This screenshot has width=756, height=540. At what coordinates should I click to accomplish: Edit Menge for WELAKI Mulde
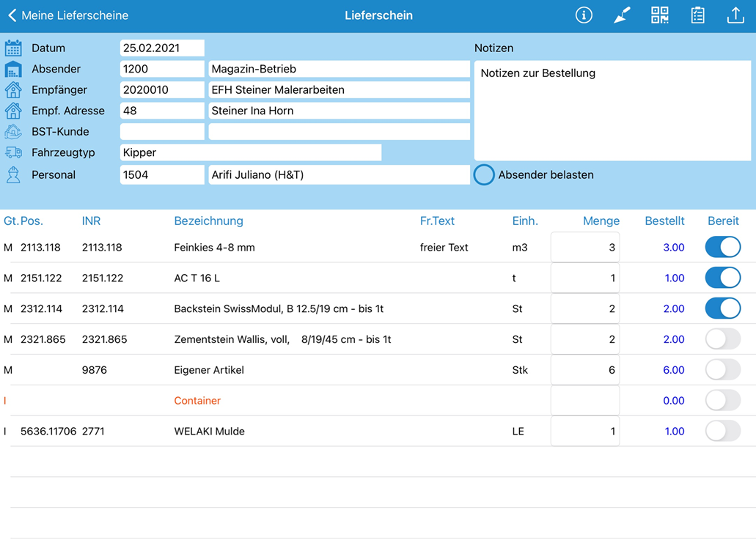(x=585, y=431)
